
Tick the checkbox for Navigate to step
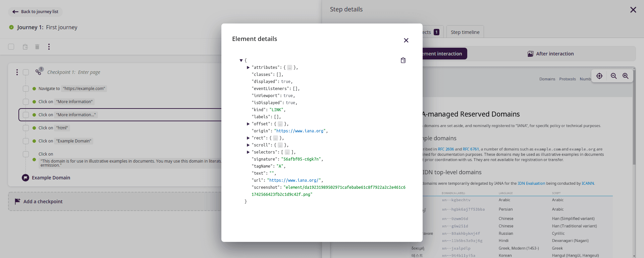tap(26, 89)
